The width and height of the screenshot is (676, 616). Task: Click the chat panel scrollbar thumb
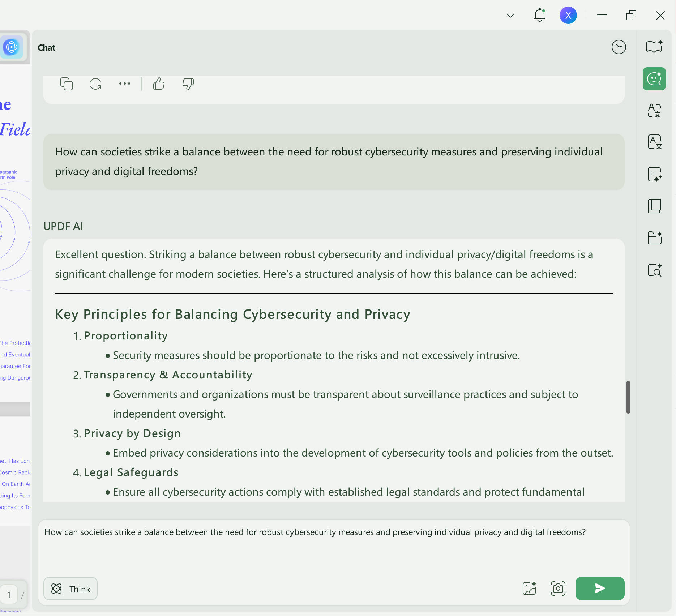pos(628,397)
